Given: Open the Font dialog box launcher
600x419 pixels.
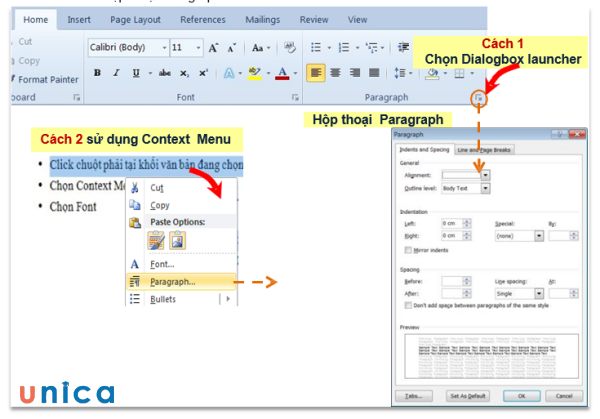Looking at the screenshot, I should pos(295,97).
